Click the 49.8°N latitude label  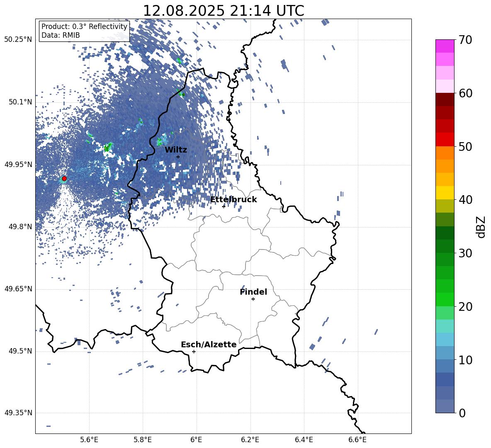[20, 227]
